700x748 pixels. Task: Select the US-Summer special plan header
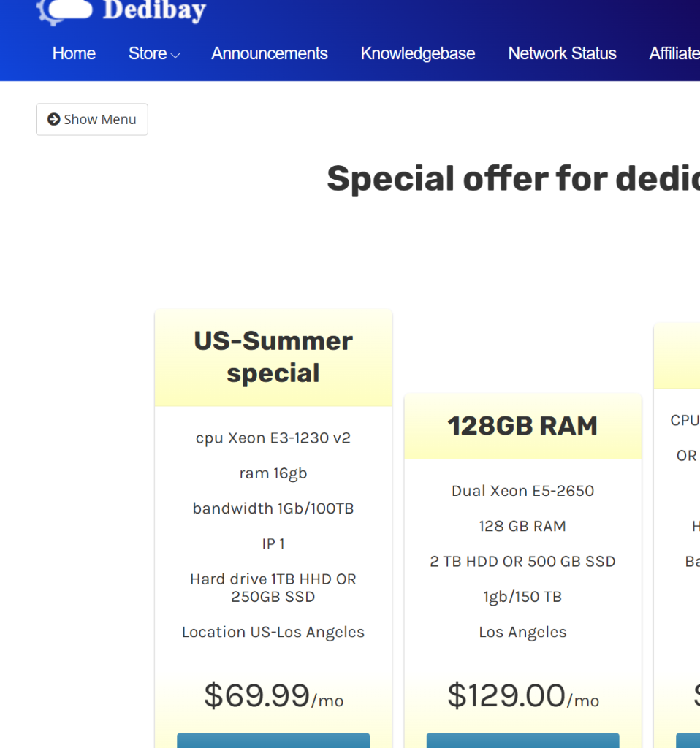tap(273, 357)
